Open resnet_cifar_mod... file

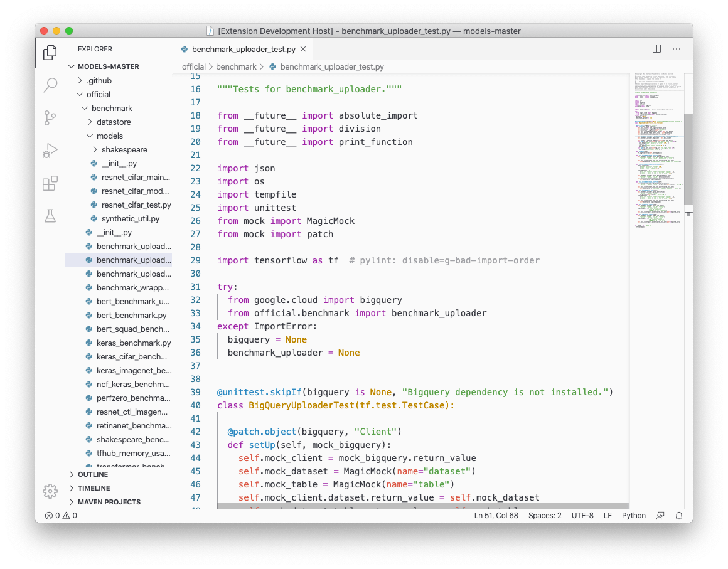[x=119, y=191]
